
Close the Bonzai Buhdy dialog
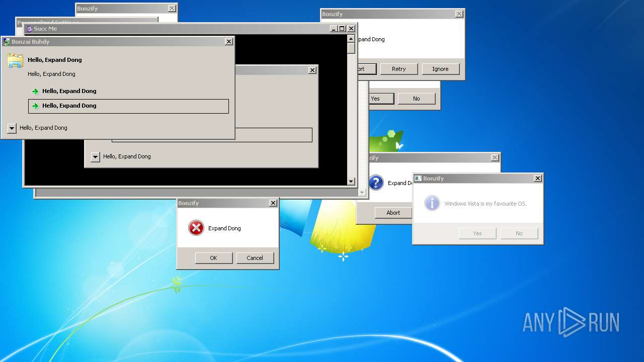pos(229,42)
